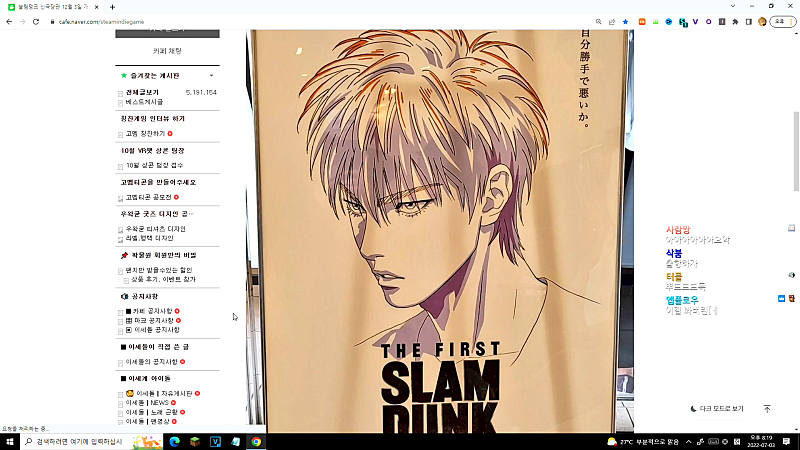
Task: Open the 이세돌 | 노래 근황 board
Action: click(152, 412)
